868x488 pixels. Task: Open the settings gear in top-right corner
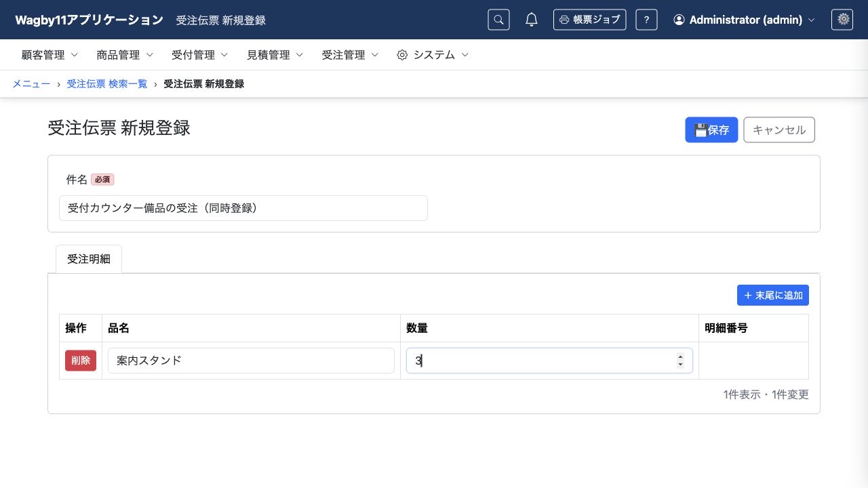(x=842, y=20)
